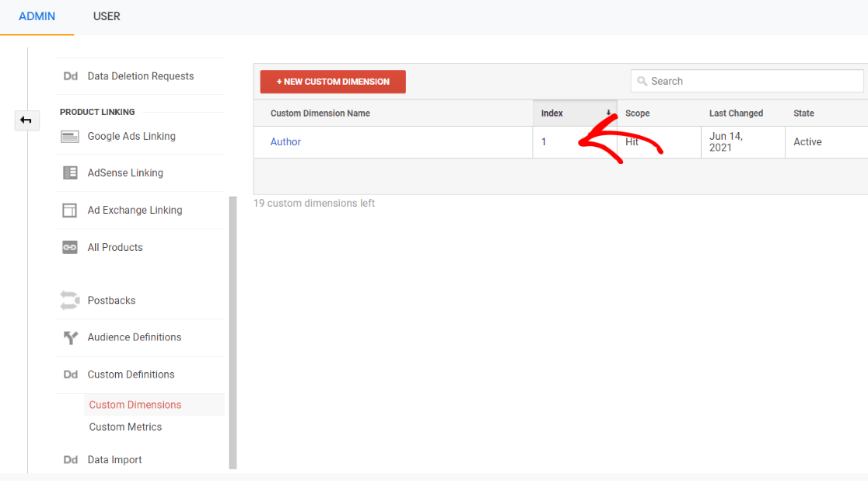This screenshot has height=481, width=868.
Task: Click the Data Import Dd icon
Action: (70, 460)
